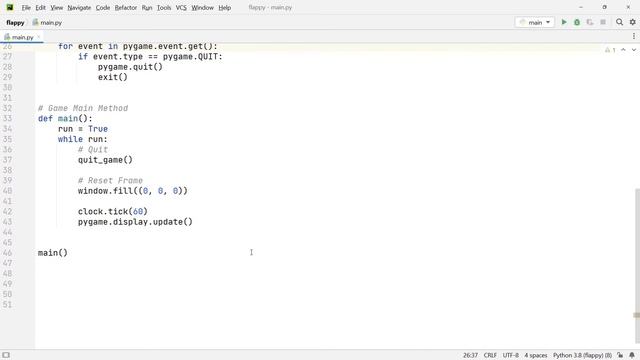Viewport: 640px width, 360px height.
Task: Open editor tab options kebab icon
Action: pyautogui.click(x=633, y=36)
